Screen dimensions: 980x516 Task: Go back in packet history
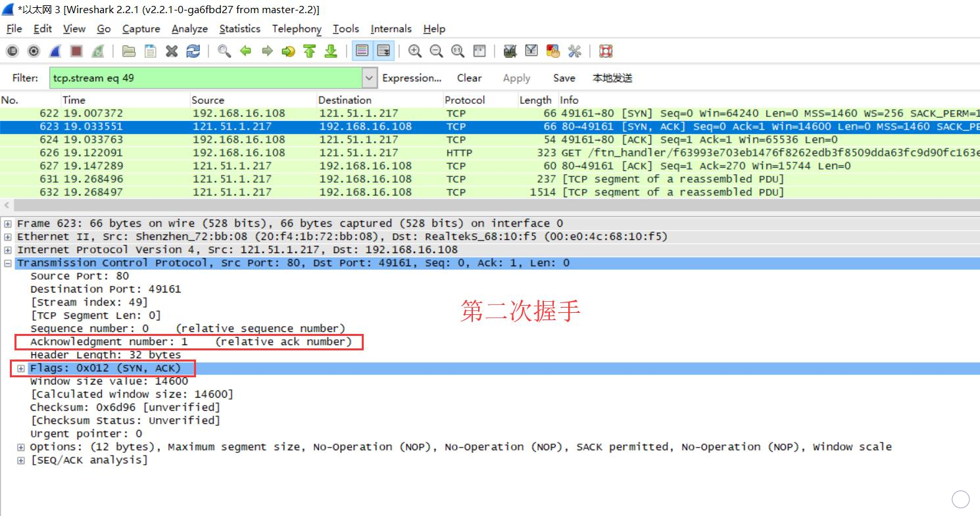[x=246, y=51]
